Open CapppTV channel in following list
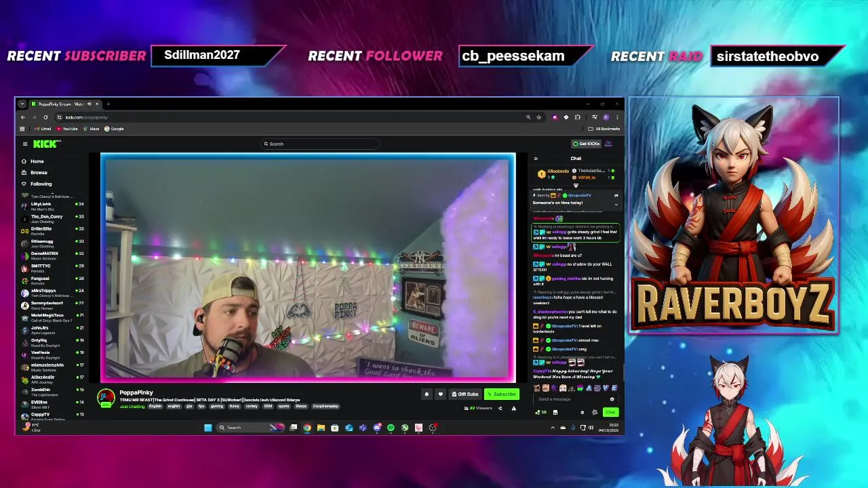Screen dimensions: 868x488 coord(52,416)
